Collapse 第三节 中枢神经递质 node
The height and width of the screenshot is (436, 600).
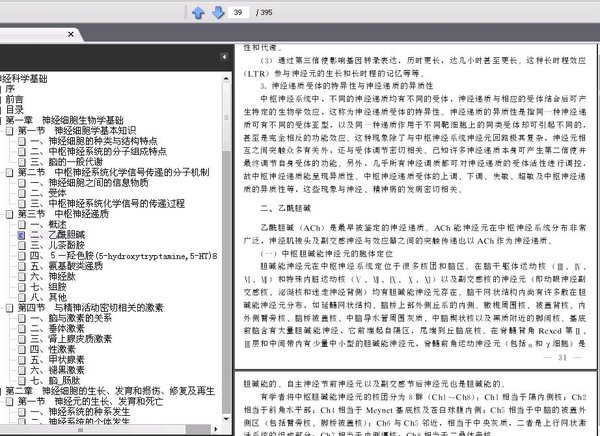pos(11,213)
